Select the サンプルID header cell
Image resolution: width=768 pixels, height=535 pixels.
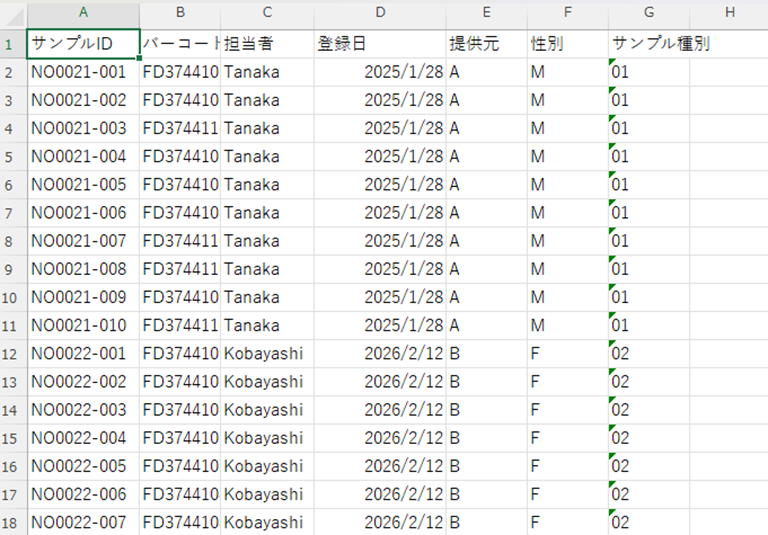[x=83, y=44]
